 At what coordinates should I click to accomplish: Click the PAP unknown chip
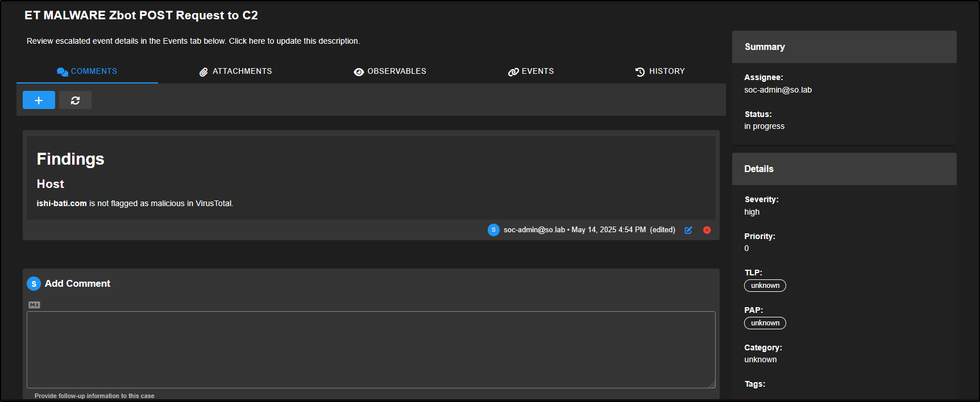765,323
